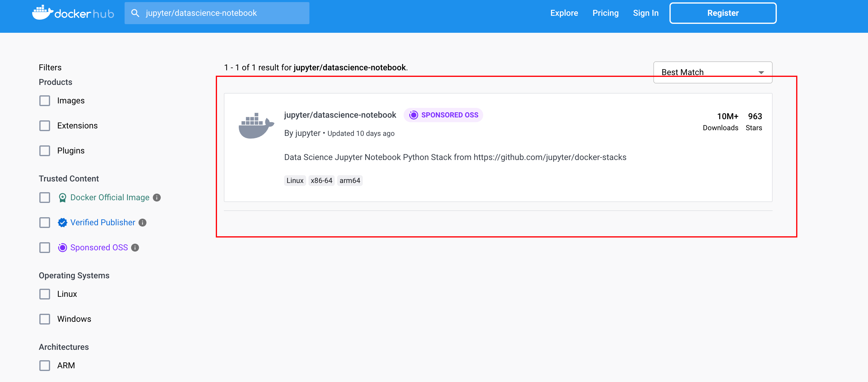The width and height of the screenshot is (868, 382).
Task: Click the Data Science Jupyter Notebook description text
Action: point(455,157)
